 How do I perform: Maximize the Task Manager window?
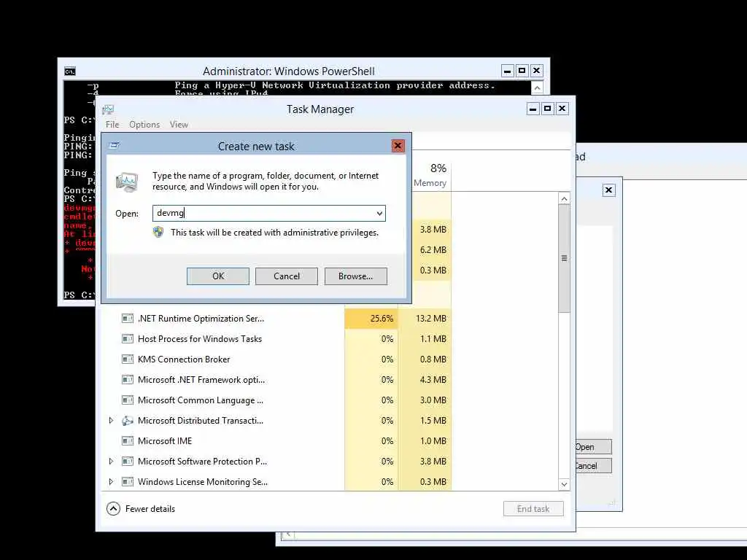[547, 109]
